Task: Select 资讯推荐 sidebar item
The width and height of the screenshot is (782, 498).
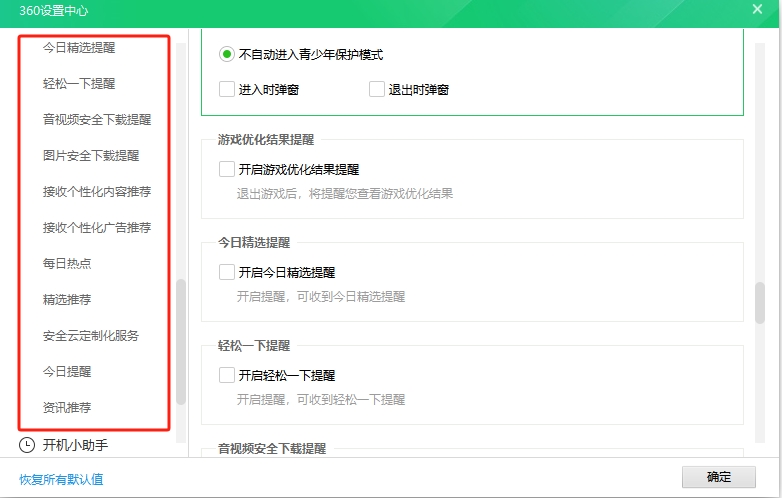Action: point(67,407)
